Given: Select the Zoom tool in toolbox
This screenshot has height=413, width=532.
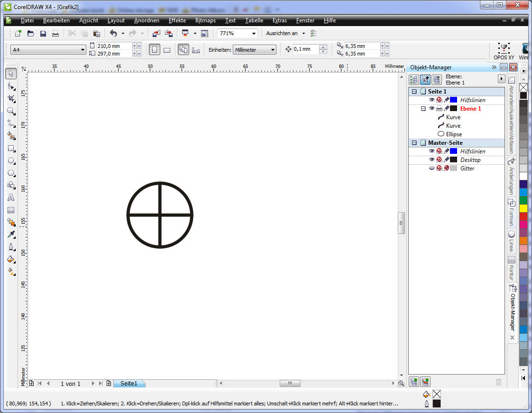Looking at the screenshot, I should pyautogui.click(x=11, y=111).
